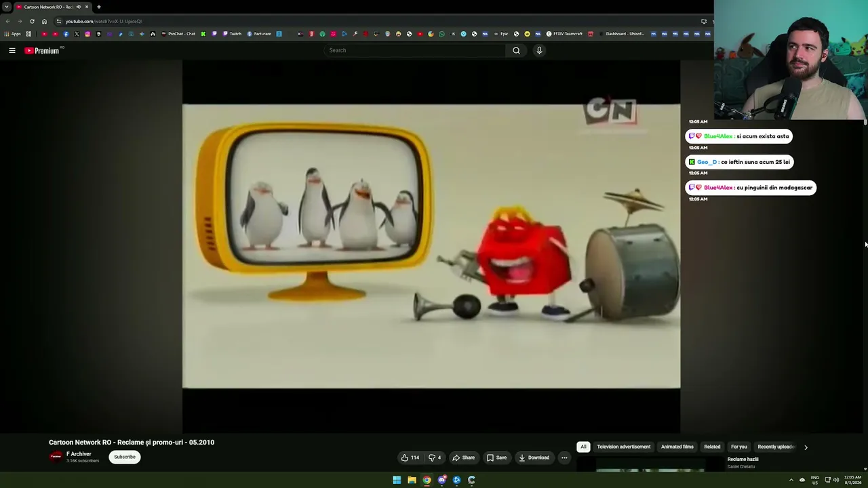Select the Recently uploaded chip
This screenshot has height=488, width=868.
tap(776, 447)
